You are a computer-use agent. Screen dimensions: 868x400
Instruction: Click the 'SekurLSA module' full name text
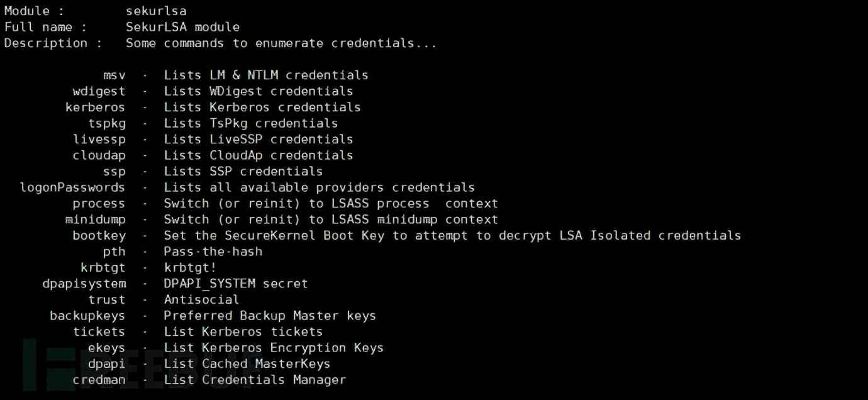click(182, 27)
